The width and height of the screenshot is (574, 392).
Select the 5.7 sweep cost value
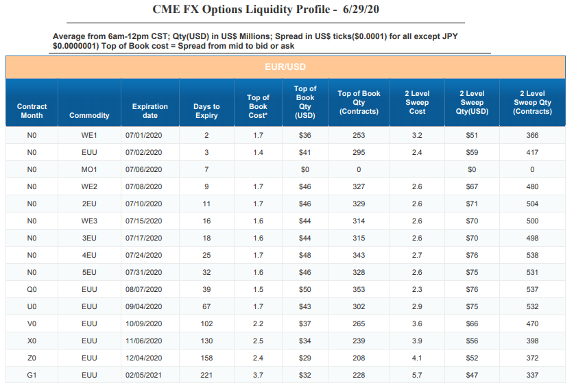[x=417, y=375]
